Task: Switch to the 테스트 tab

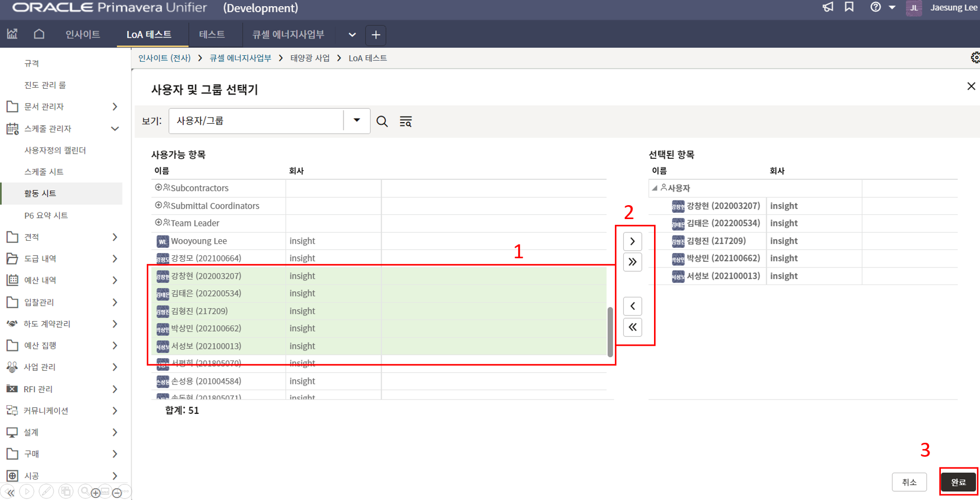Action: point(212,35)
